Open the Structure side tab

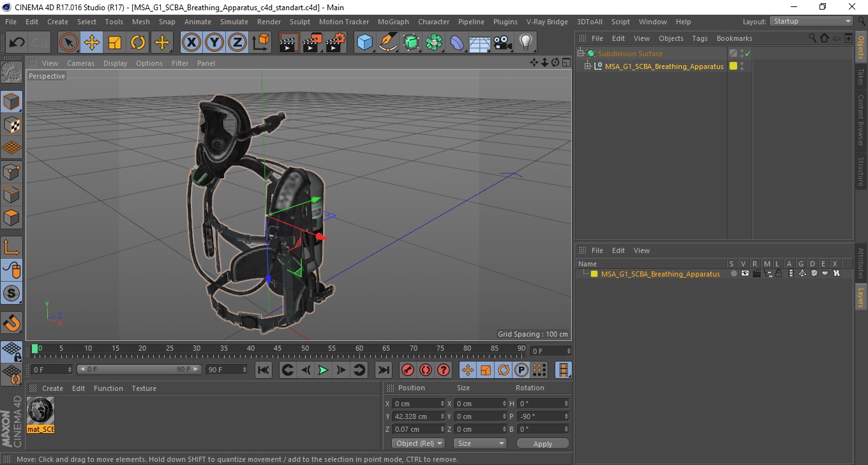coord(861,171)
